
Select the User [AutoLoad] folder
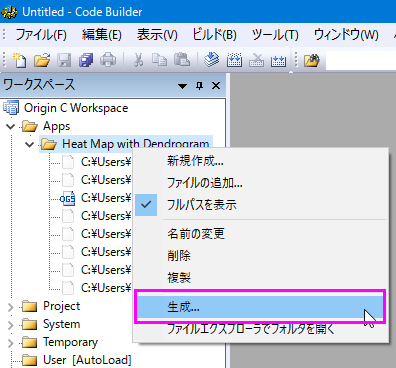(x=87, y=360)
